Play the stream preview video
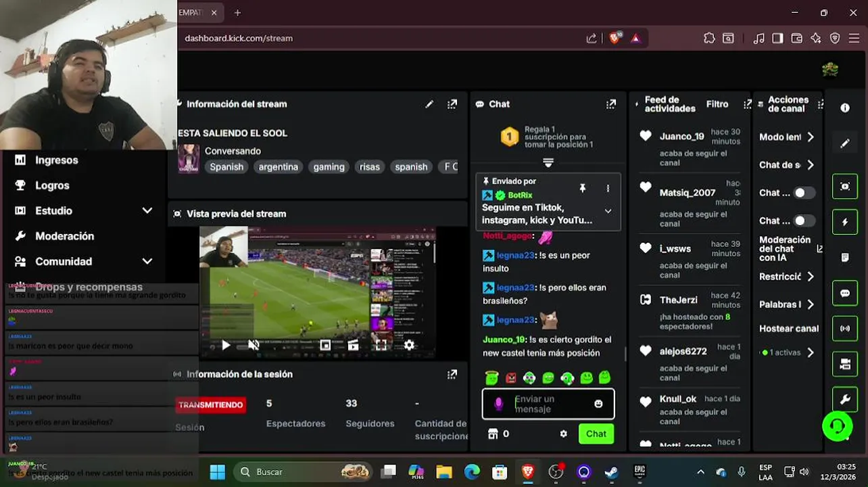Viewport: 868px width, 487px height. pos(226,345)
